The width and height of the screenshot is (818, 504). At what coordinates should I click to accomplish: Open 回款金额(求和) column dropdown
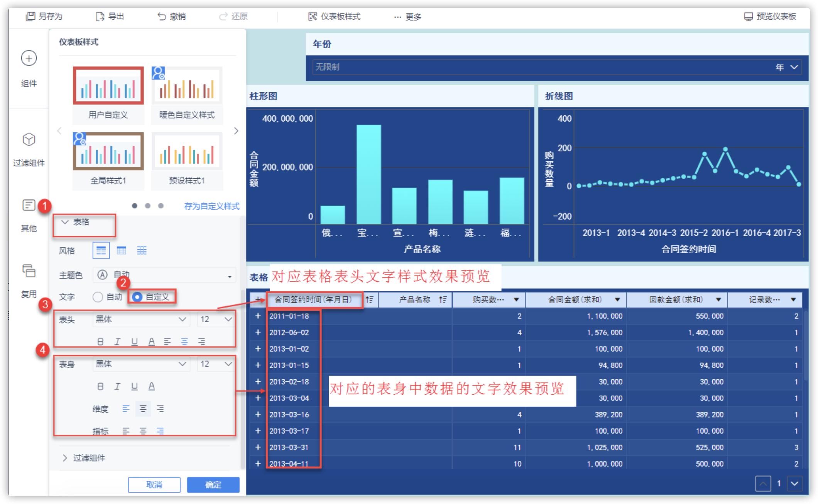pos(718,300)
